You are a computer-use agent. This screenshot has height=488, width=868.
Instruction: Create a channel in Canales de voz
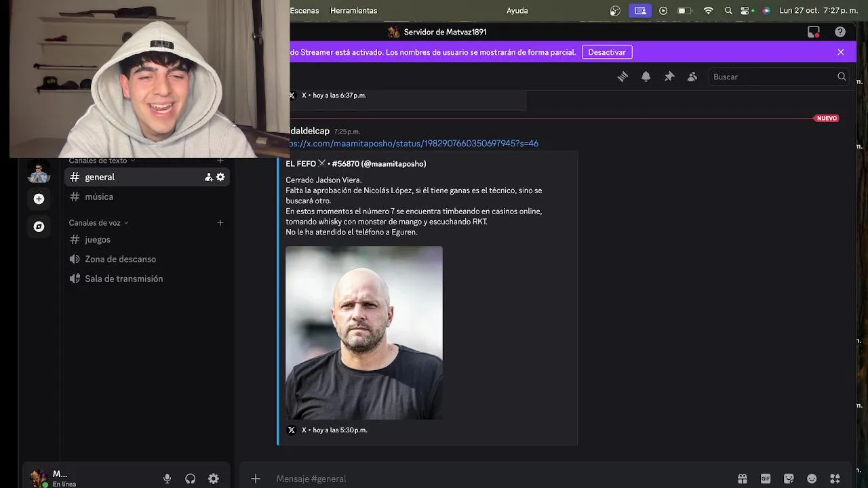pos(220,223)
